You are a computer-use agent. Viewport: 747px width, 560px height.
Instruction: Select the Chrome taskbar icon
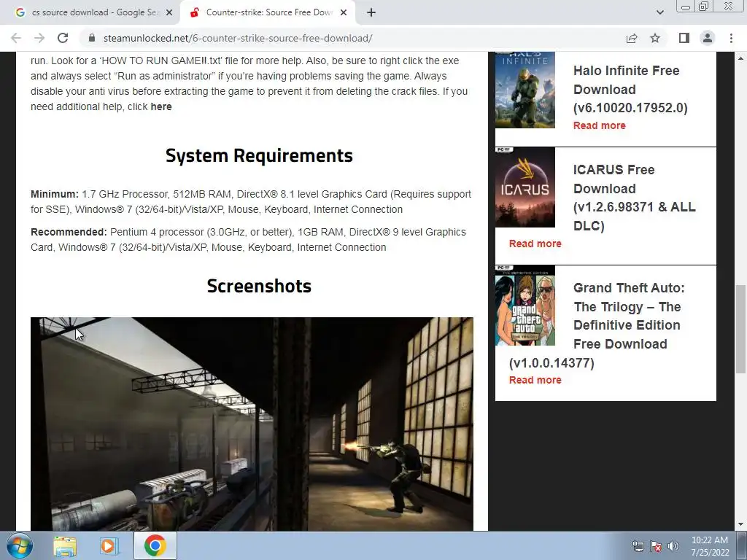point(155,545)
